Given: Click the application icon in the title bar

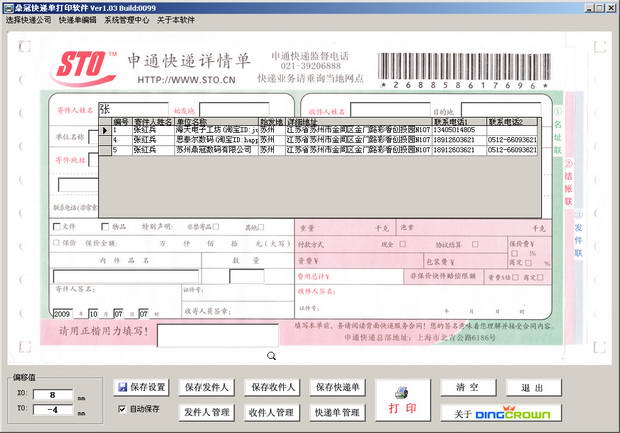Looking at the screenshot, I should [x=8, y=8].
